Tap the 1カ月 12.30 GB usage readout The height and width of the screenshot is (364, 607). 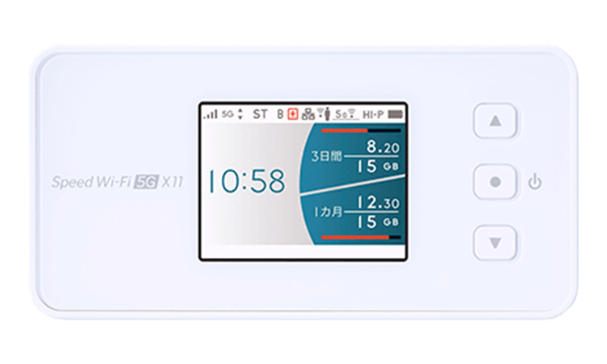point(356,212)
